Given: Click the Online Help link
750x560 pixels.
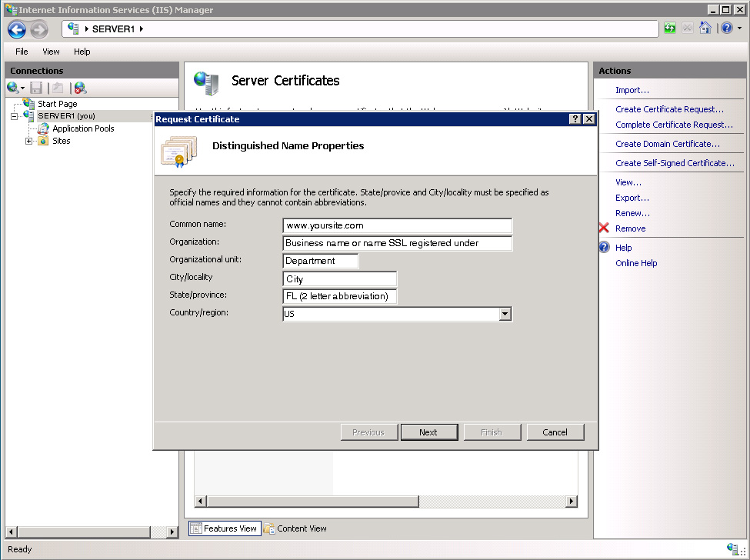Looking at the screenshot, I should pos(636,263).
